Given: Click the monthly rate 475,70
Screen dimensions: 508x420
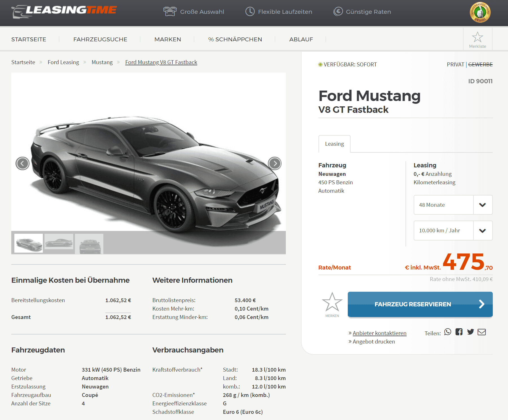Looking at the screenshot, I should click(467, 262).
